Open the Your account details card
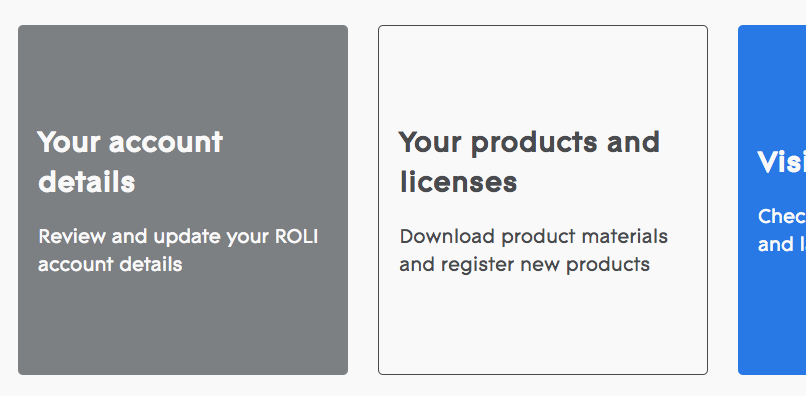Screen dimensions: 806x396 click(183, 200)
